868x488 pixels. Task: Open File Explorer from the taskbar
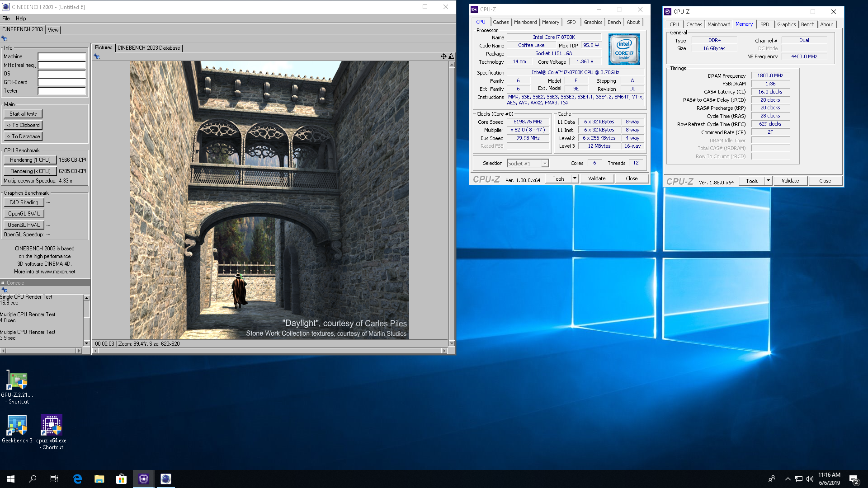(99, 479)
